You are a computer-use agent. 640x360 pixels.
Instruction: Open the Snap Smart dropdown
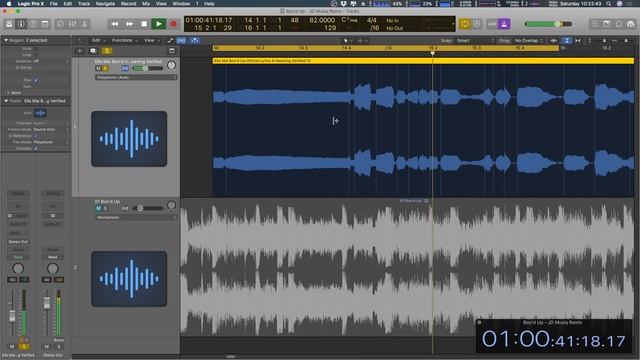pyautogui.click(x=475, y=40)
